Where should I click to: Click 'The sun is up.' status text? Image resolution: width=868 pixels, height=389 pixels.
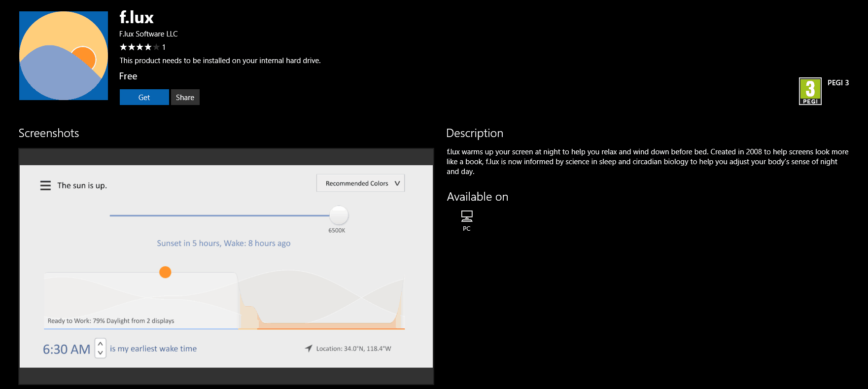(82, 185)
